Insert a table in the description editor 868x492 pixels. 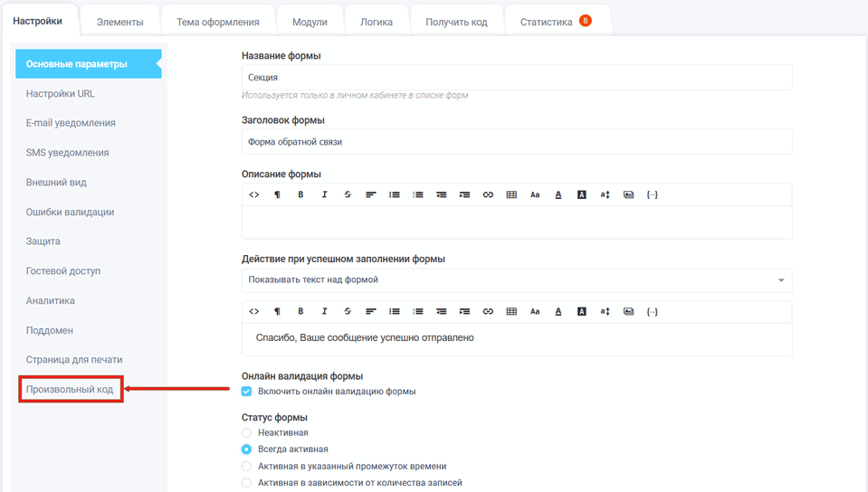(511, 195)
